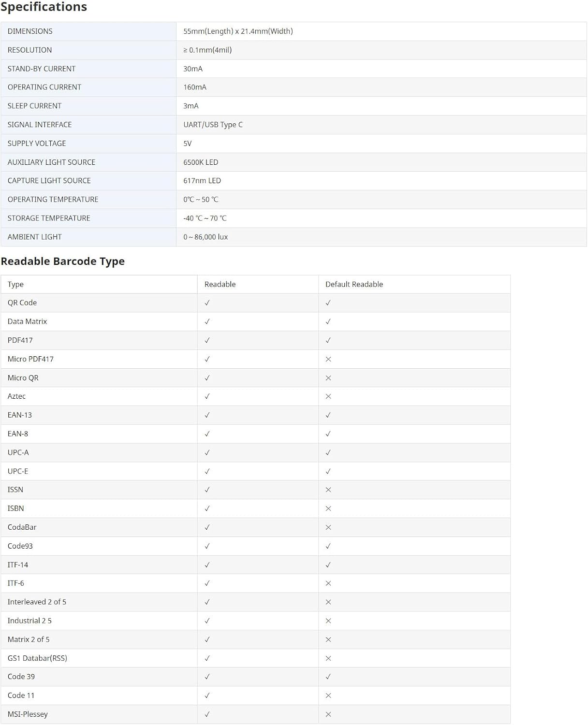Click the Readable checkmark for QR Code
The height and width of the screenshot is (725, 588).
(207, 303)
